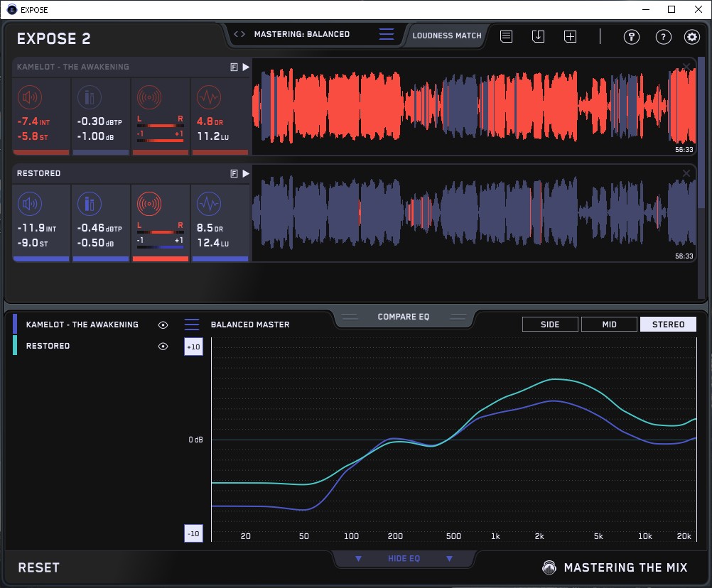Click stereo phase icon on Kamelot track
Viewport: 712px width, 588px height.
[149, 97]
